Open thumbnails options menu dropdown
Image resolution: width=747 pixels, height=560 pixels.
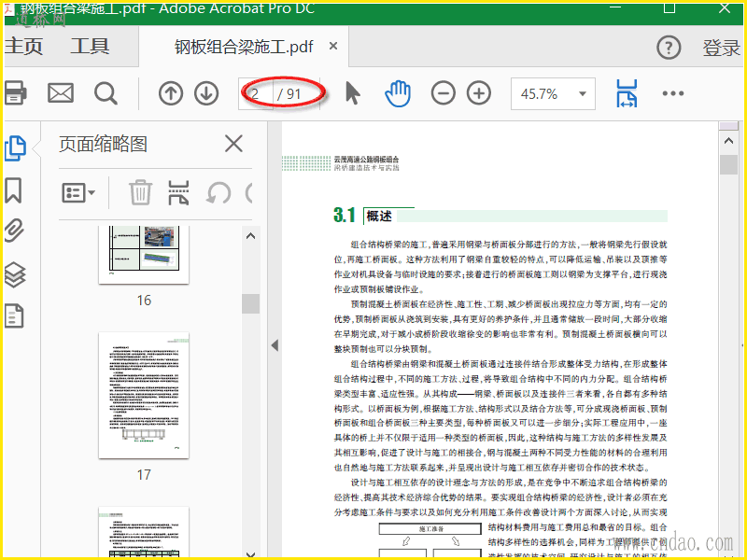(78, 193)
